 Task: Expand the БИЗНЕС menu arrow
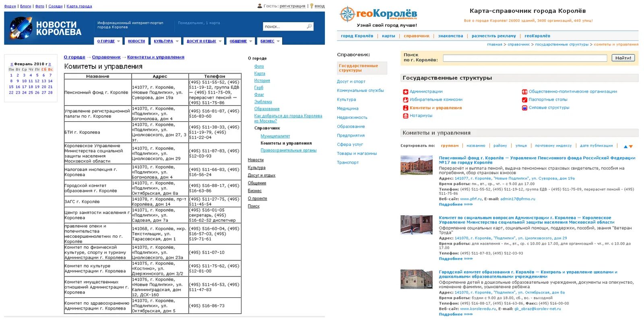(278, 41)
